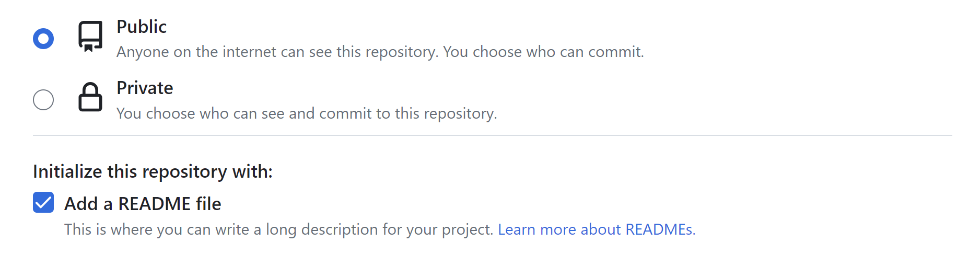Select the Public visibility radio button

tap(43, 39)
